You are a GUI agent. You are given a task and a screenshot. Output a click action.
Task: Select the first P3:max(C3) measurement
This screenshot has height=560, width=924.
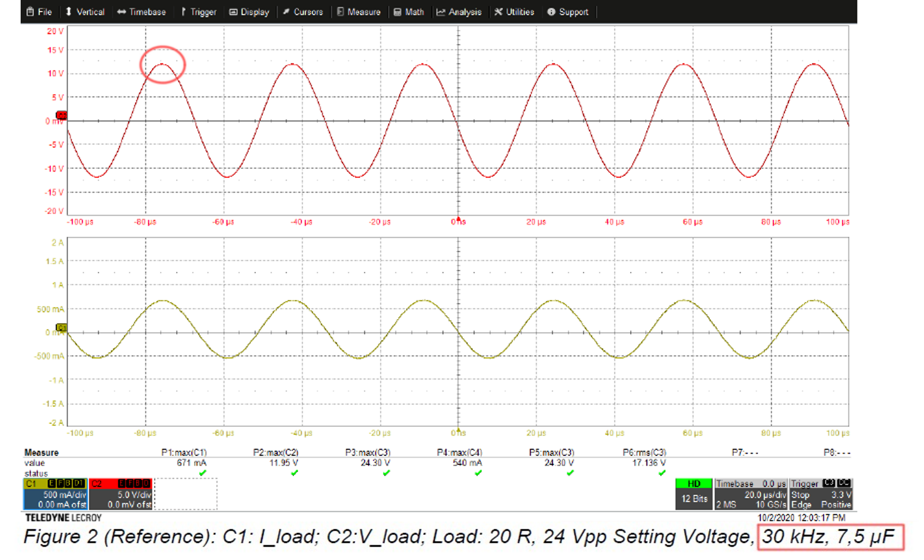(367, 452)
